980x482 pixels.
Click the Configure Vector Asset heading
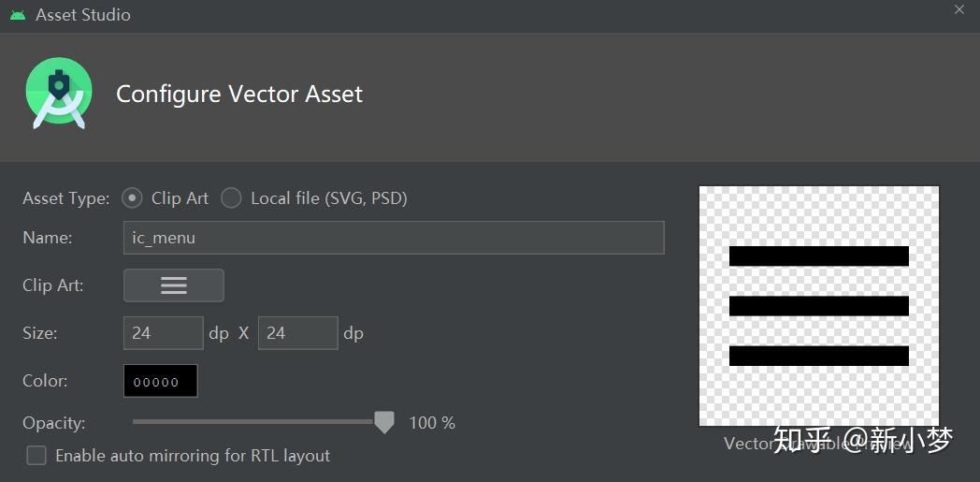coord(239,94)
